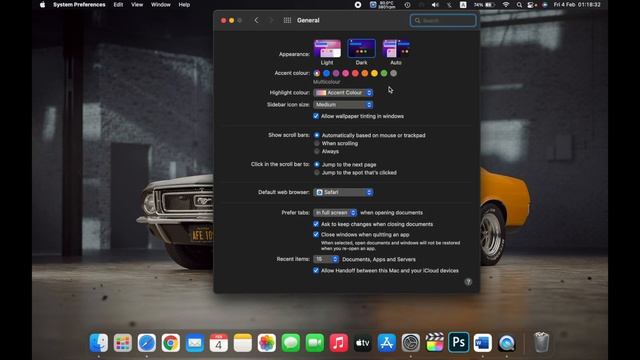Screen dimensions: 640x360
Task: Open the View menu
Action: click(137, 5)
